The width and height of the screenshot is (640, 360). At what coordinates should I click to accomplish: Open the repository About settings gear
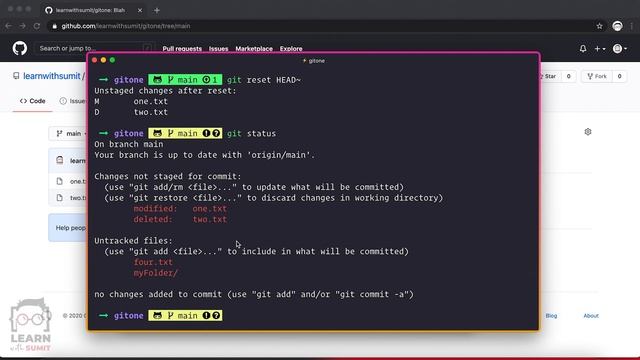click(588, 132)
